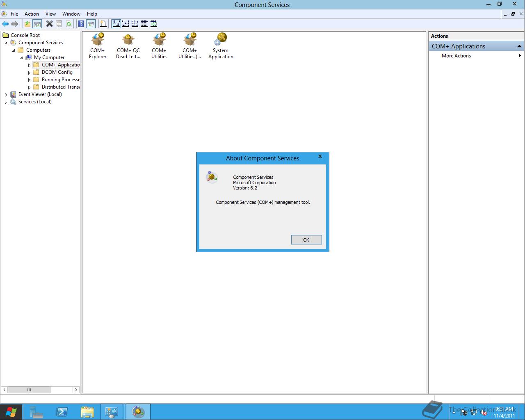Select My Computer in the tree
This screenshot has height=420, width=525.
coord(49,57)
